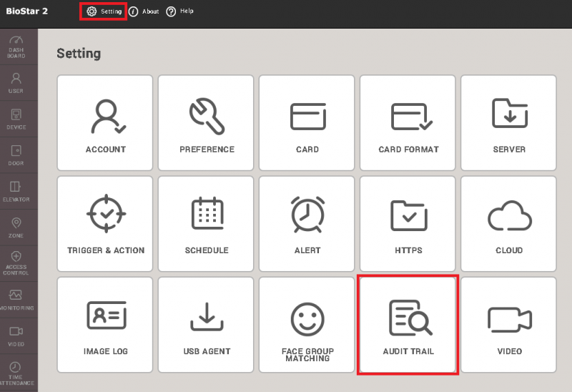This screenshot has height=392, width=572.
Task: Open the Account settings tile
Action: pyautogui.click(x=105, y=123)
